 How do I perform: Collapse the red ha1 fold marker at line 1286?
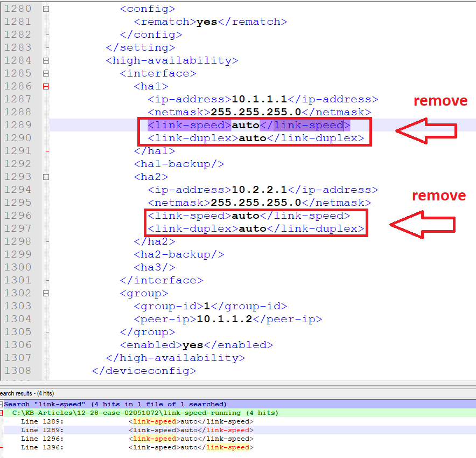(x=46, y=87)
